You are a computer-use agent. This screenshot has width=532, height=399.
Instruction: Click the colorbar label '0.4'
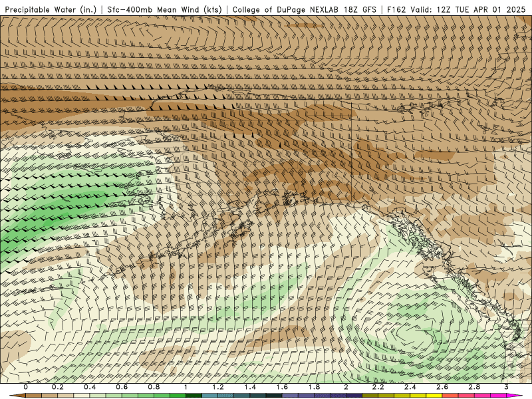(x=90, y=387)
